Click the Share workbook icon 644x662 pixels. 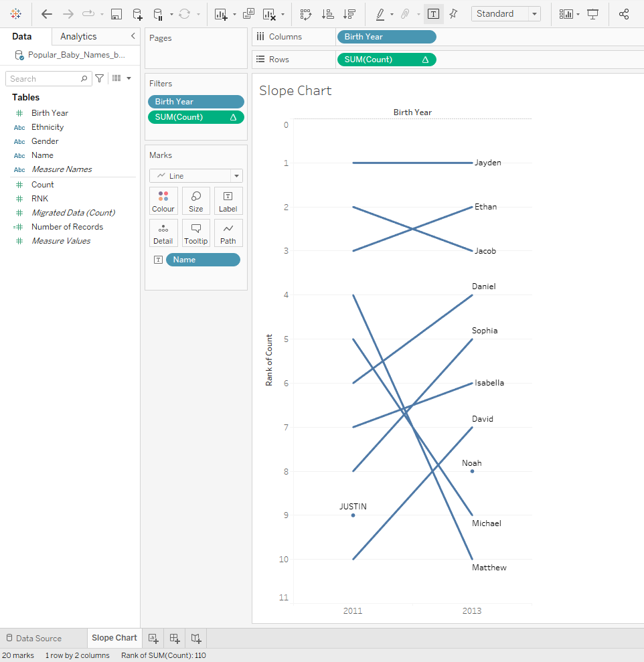click(624, 14)
